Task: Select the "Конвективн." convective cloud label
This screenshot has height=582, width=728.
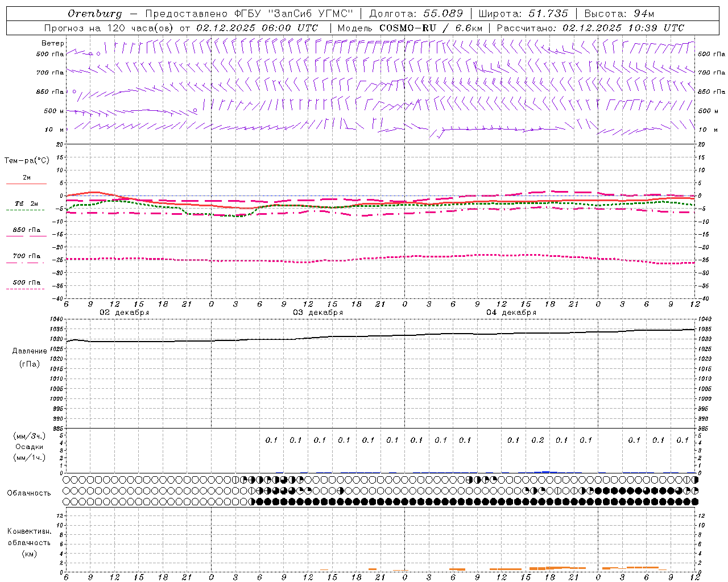Action: (29, 531)
